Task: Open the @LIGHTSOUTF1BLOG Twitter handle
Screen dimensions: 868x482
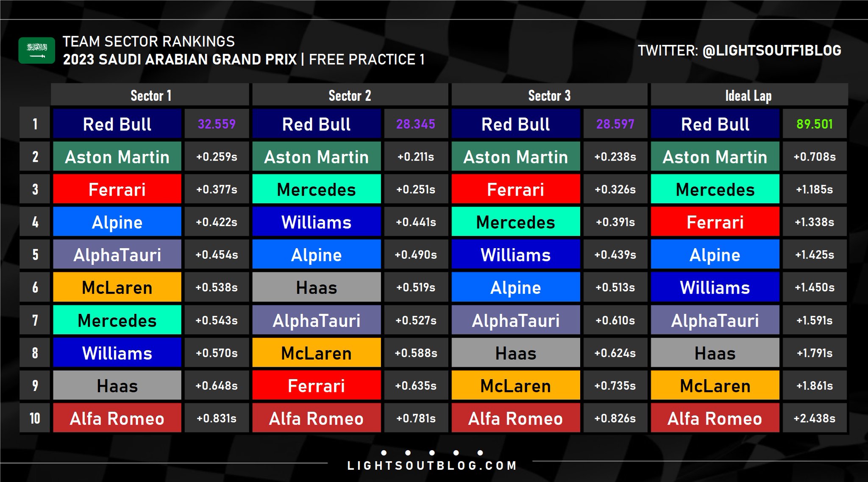Action: click(x=771, y=50)
